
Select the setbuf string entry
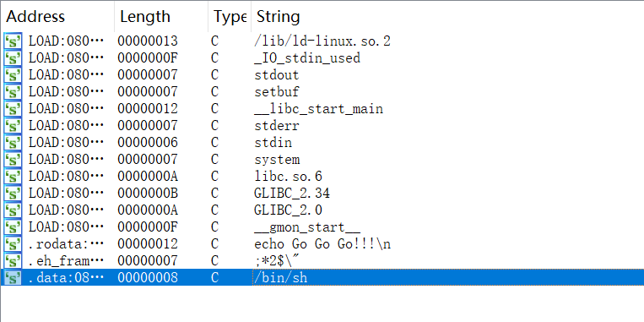click(322, 92)
